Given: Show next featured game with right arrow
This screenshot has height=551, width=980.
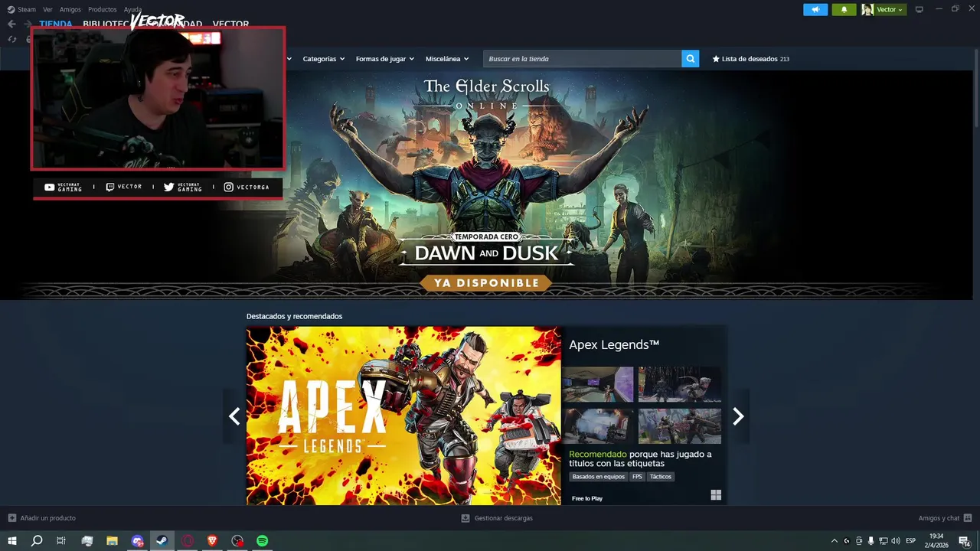Looking at the screenshot, I should point(738,416).
